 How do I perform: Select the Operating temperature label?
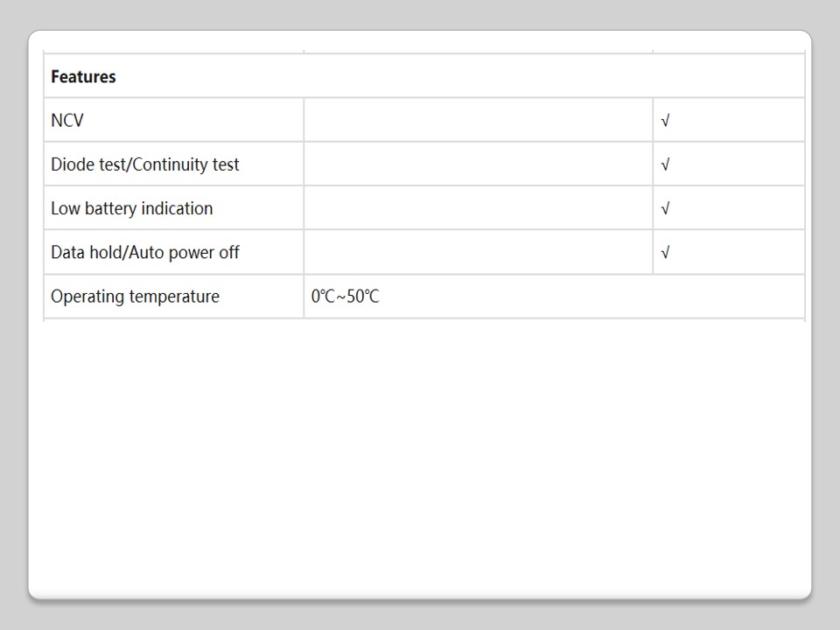click(135, 297)
